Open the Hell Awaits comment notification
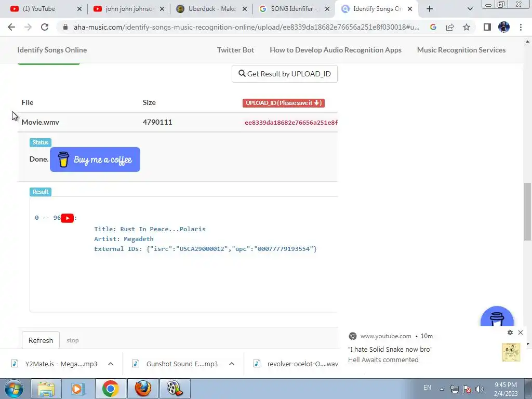Viewport: 532px width, 399px height. pos(390,354)
